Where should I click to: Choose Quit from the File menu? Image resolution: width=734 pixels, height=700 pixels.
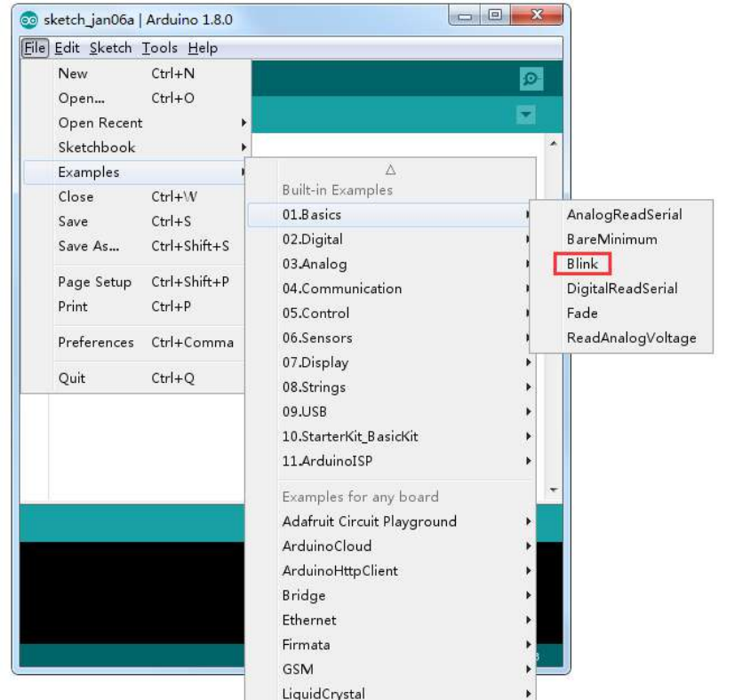134,378
